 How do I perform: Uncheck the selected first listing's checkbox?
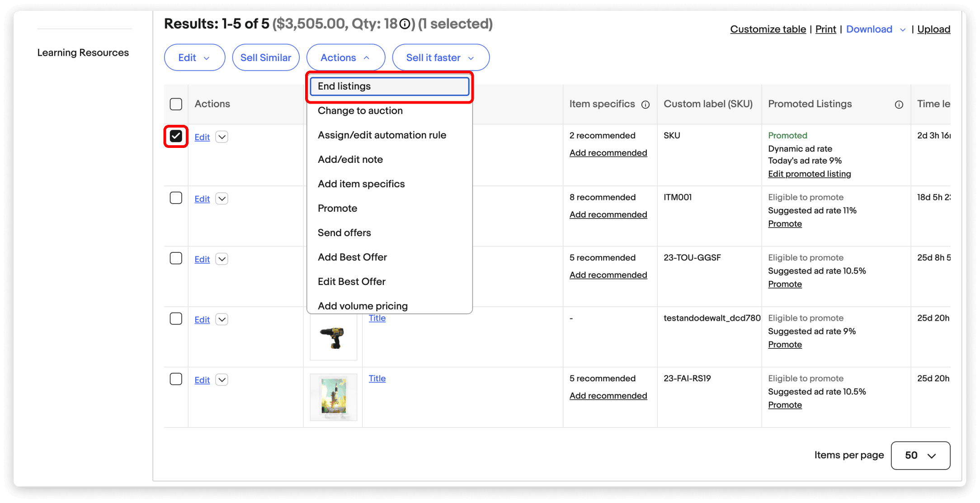pos(175,136)
